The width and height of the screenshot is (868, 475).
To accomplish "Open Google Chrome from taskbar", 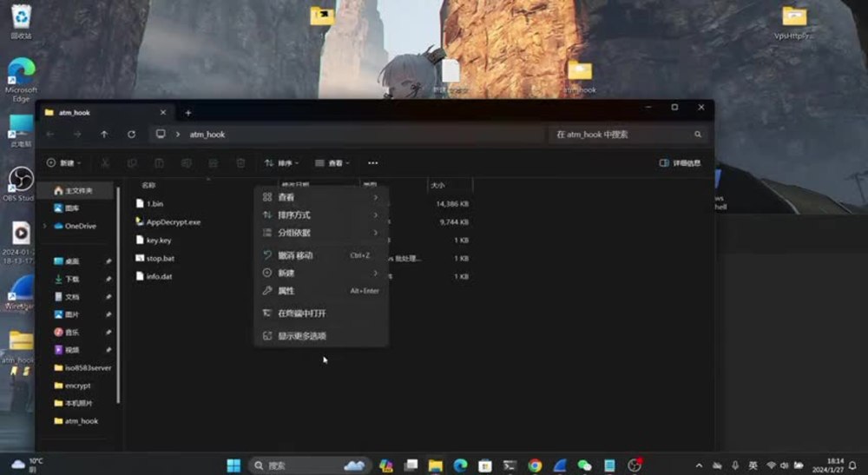I will pos(535,465).
